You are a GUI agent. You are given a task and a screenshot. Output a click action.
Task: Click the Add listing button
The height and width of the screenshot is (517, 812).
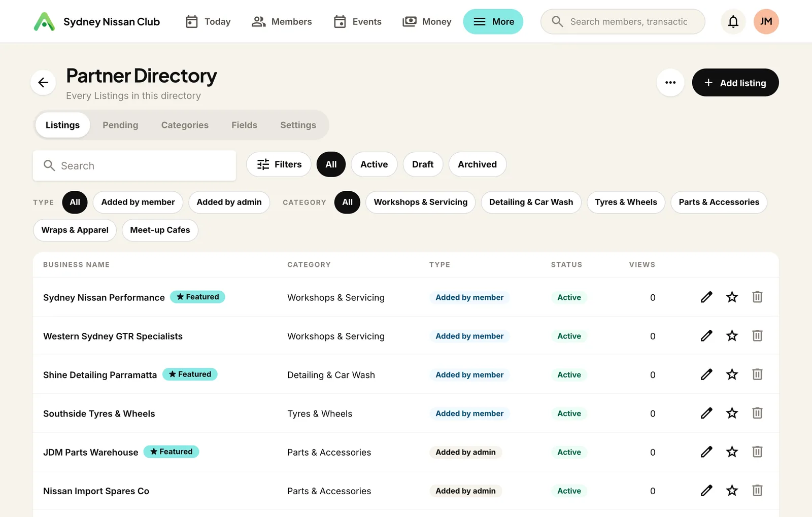[x=735, y=82]
